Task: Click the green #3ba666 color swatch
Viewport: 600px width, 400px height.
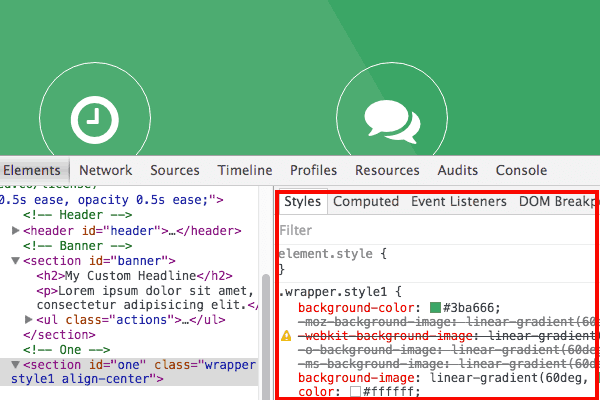Action: 435,307
